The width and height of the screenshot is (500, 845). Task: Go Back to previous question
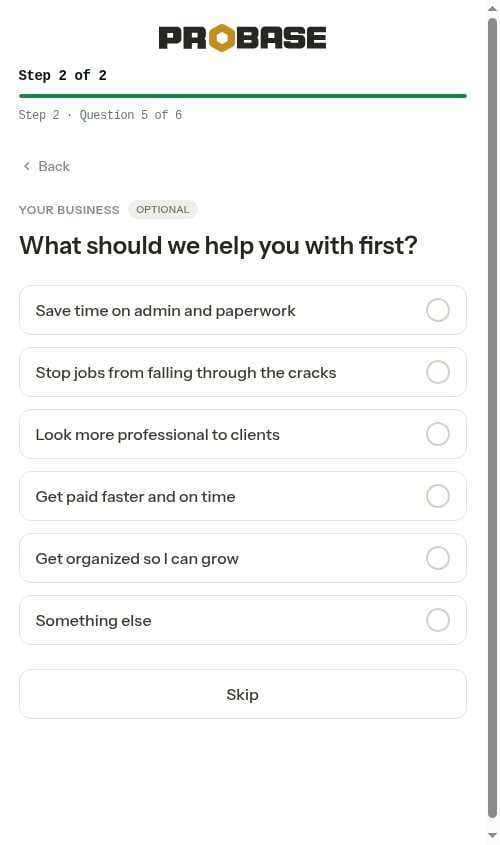pos(46,166)
